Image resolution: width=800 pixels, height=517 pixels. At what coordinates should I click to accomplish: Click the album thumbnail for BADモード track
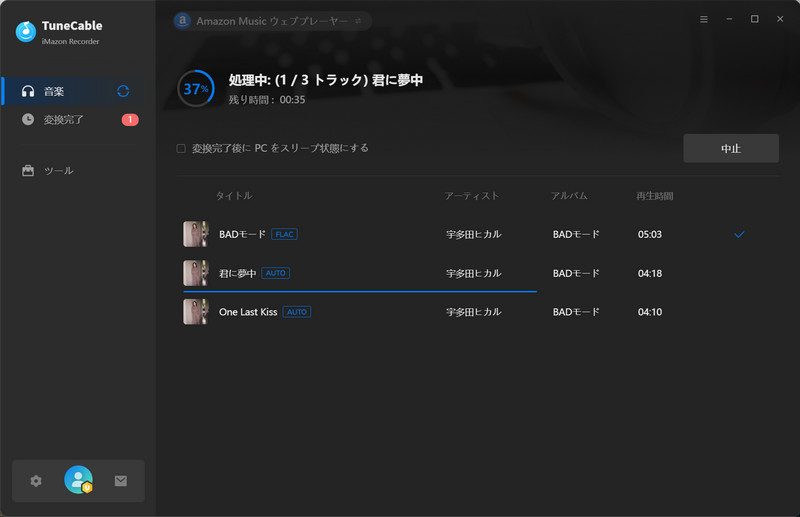pos(196,234)
